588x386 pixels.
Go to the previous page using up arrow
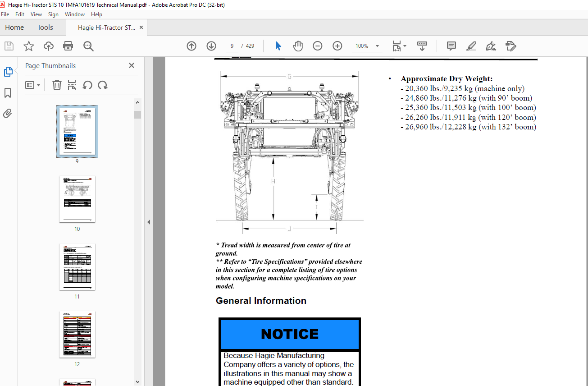[191, 46]
